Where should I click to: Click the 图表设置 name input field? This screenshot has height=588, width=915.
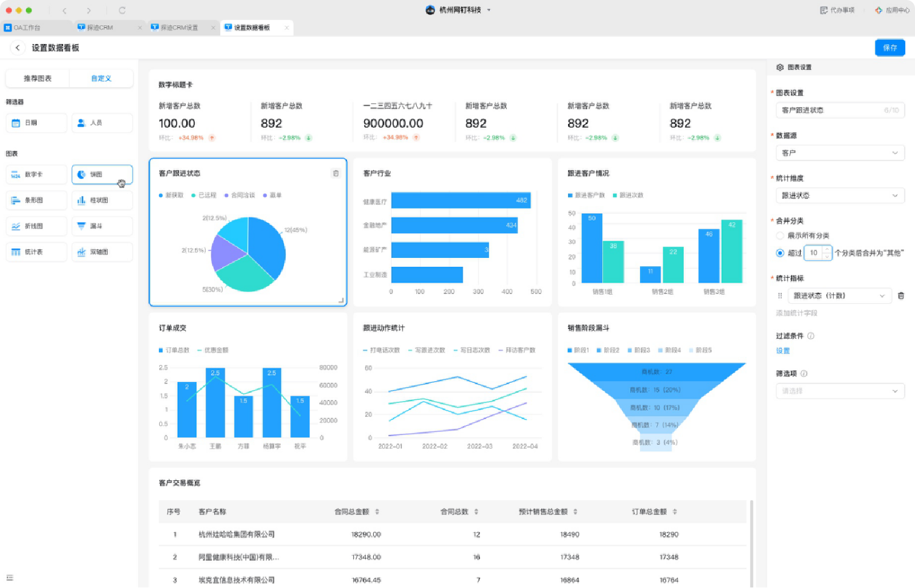point(840,110)
